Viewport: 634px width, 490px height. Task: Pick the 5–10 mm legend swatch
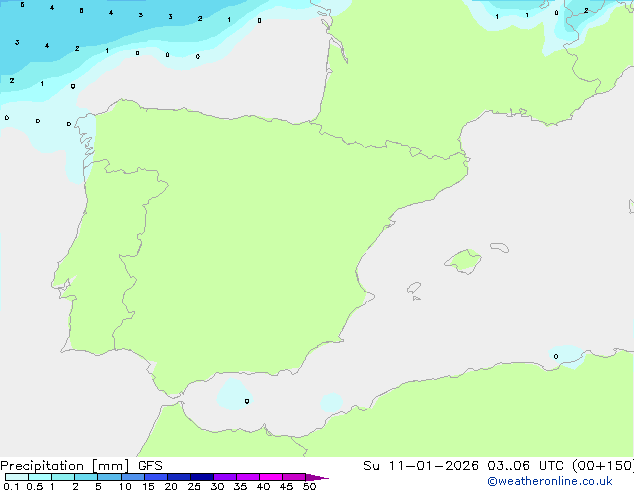[x=109, y=477]
